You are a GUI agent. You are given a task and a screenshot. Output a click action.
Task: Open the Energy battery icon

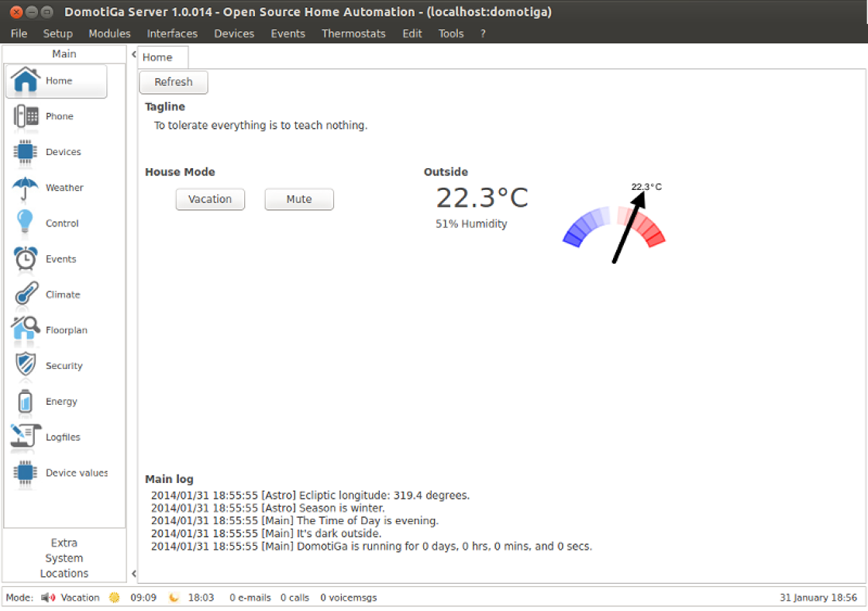26,402
